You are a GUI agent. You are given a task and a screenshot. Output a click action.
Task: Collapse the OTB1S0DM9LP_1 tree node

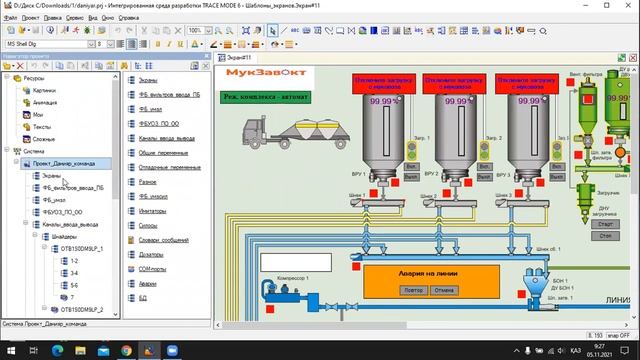click(44, 247)
